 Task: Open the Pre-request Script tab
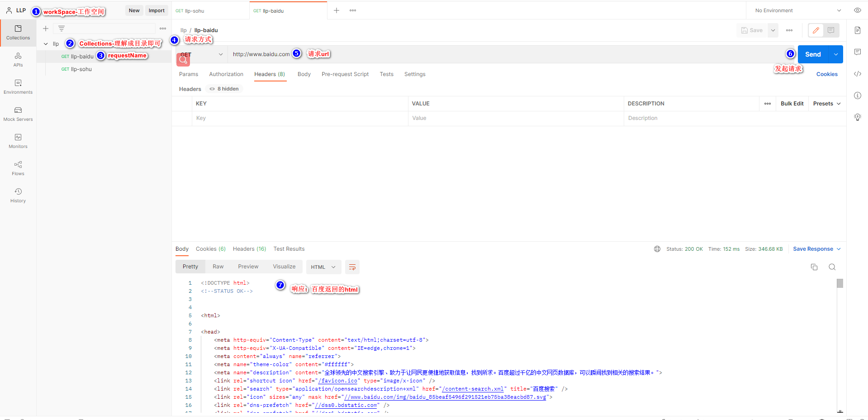(x=345, y=74)
